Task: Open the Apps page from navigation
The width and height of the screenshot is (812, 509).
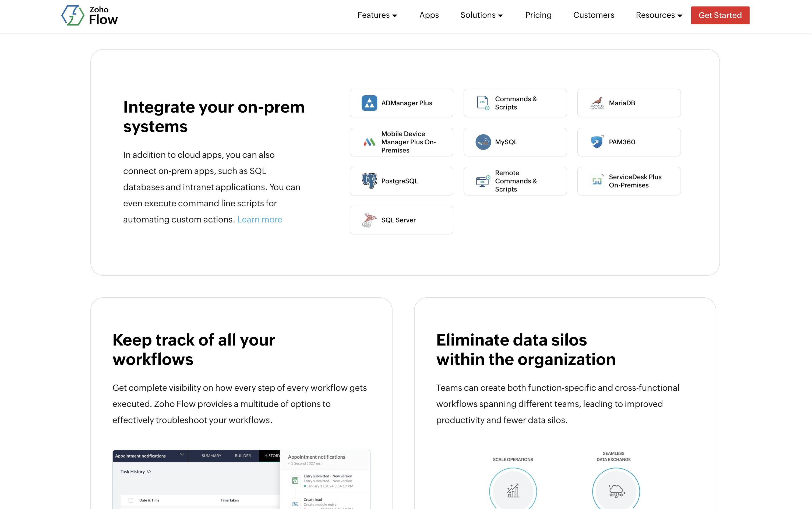Action: point(429,15)
